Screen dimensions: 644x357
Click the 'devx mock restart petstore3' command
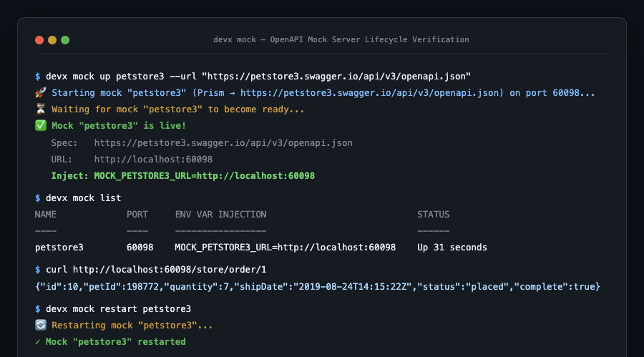pos(118,309)
